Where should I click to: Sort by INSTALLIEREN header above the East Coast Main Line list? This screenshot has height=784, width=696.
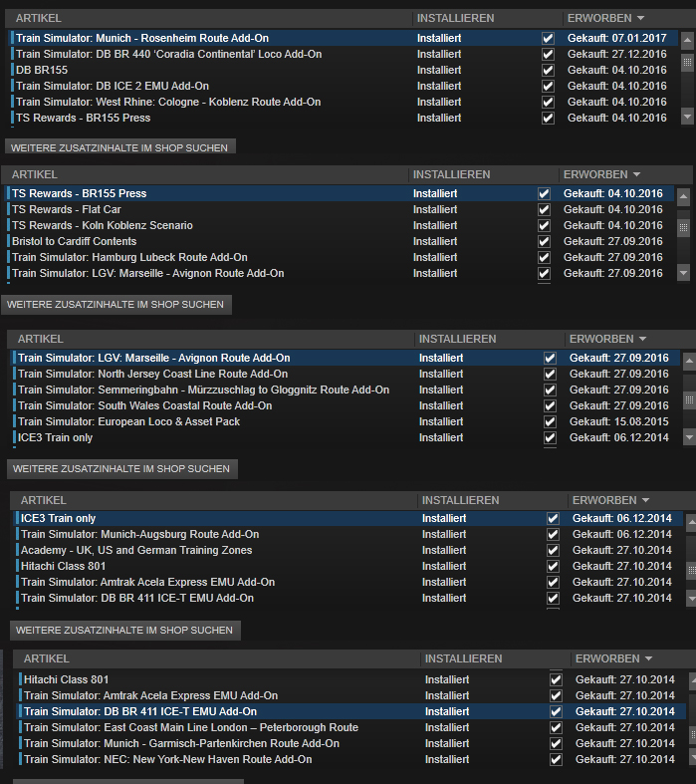tap(464, 658)
